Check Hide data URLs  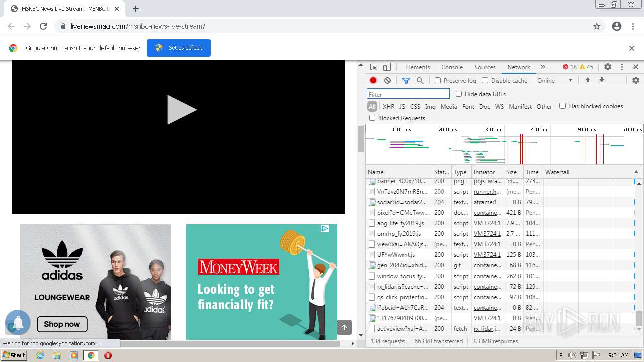tap(459, 94)
